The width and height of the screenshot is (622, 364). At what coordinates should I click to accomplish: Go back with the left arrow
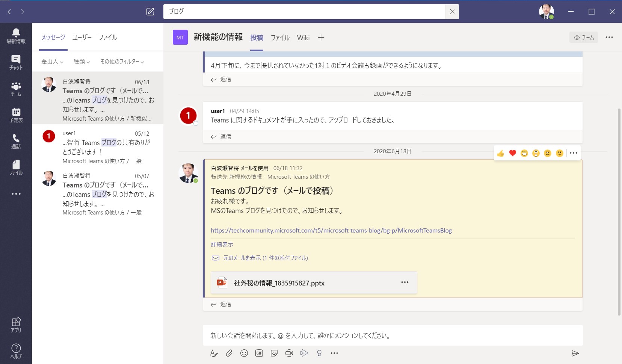click(9, 12)
